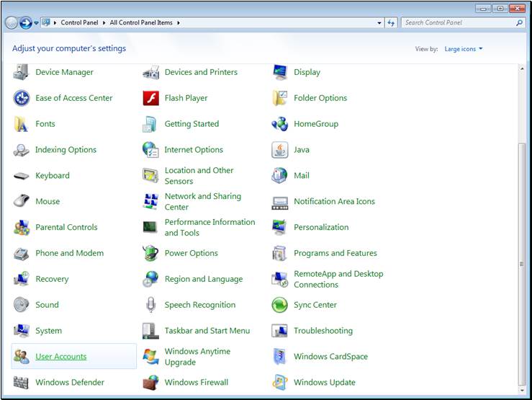Image resolution: width=532 pixels, height=400 pixels.
Task: Open Ease of Access Center icon
Action: point(22,98)
